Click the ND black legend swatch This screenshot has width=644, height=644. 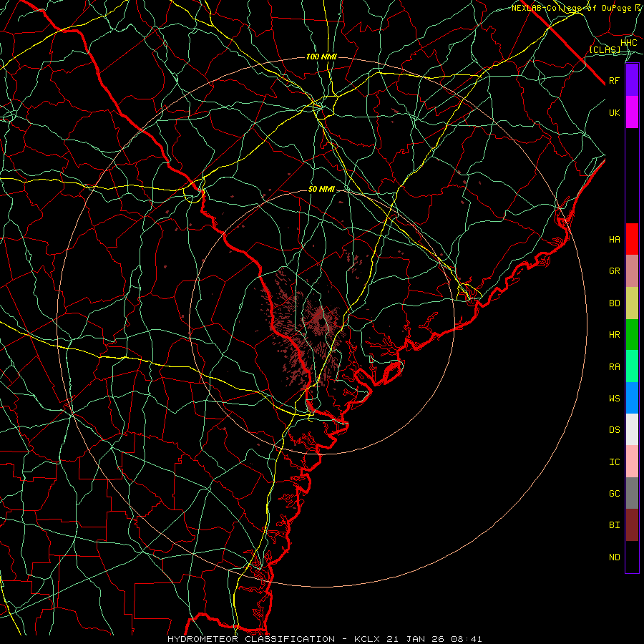point(632,557)
